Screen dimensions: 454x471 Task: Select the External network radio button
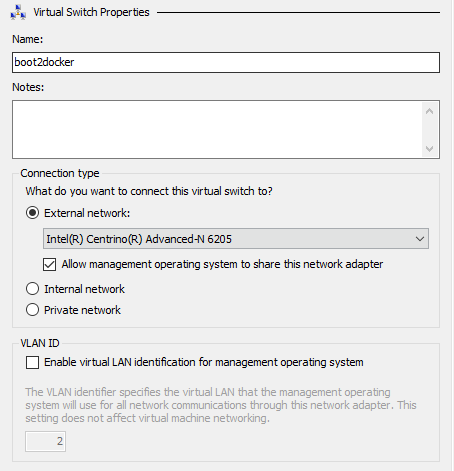tap(33, 213)
